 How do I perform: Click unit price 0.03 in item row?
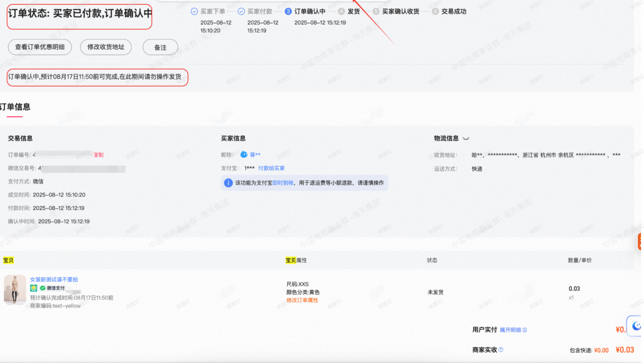pos(574,289)
